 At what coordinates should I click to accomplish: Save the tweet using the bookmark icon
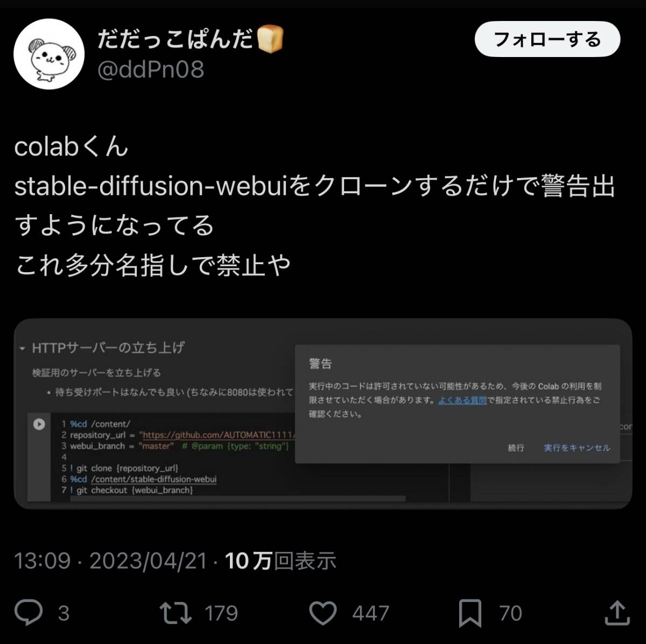coord(470,613)
